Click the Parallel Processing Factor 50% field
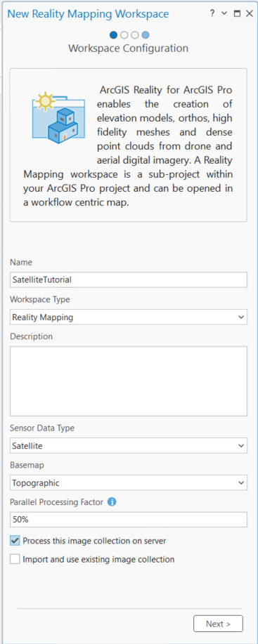258x644 pixels. pos(128,520)
